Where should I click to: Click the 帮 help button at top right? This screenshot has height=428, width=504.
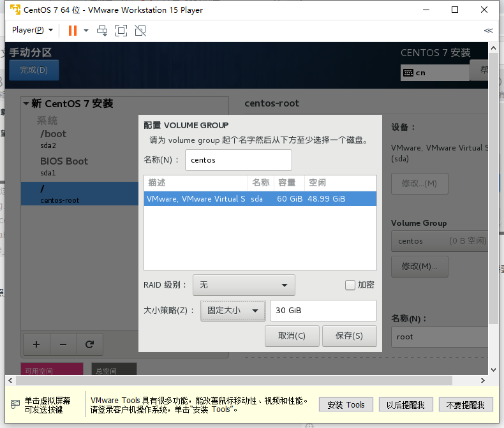(x=479, y=70)
